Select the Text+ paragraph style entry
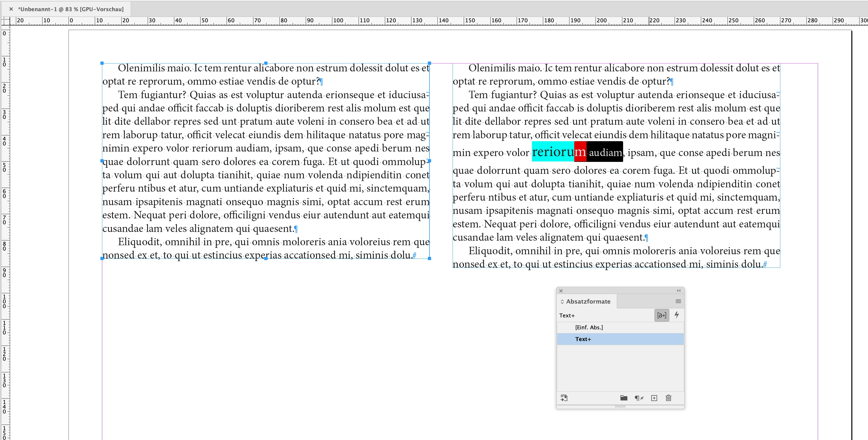The height and width of the screenshot is (440, 868). (x=583, y=339)
